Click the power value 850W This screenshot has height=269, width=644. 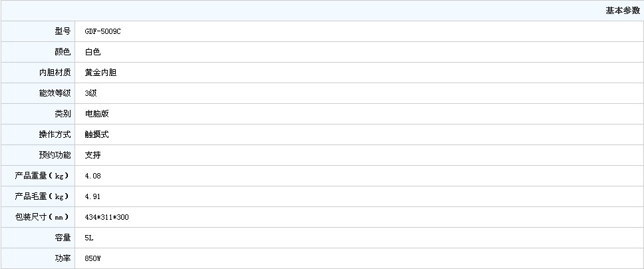tap(92, 258)
